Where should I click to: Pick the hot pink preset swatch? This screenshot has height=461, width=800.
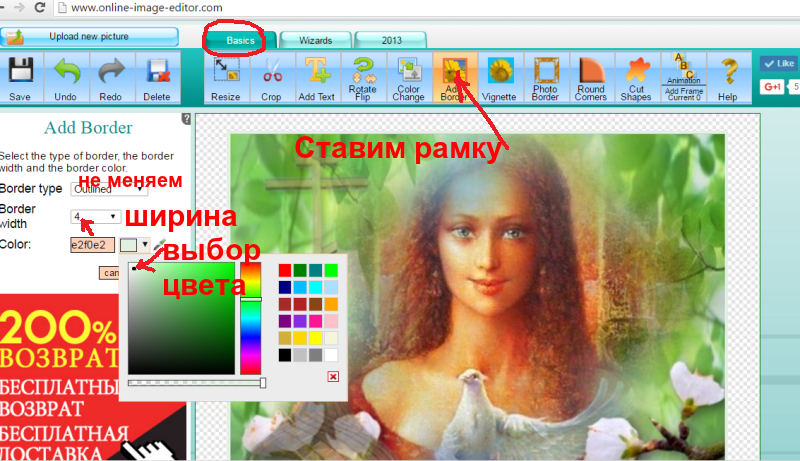click(315, 321)
